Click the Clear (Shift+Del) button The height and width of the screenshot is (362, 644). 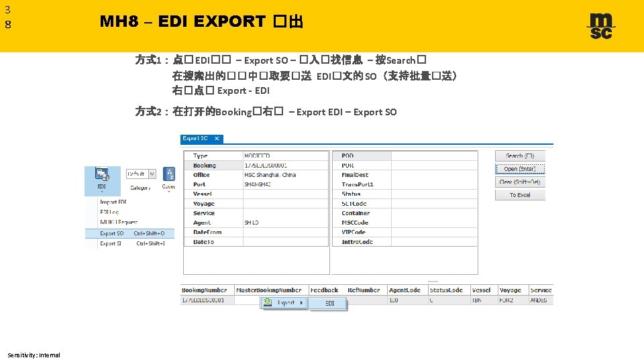pyautogui.click(x=520, y=182)
